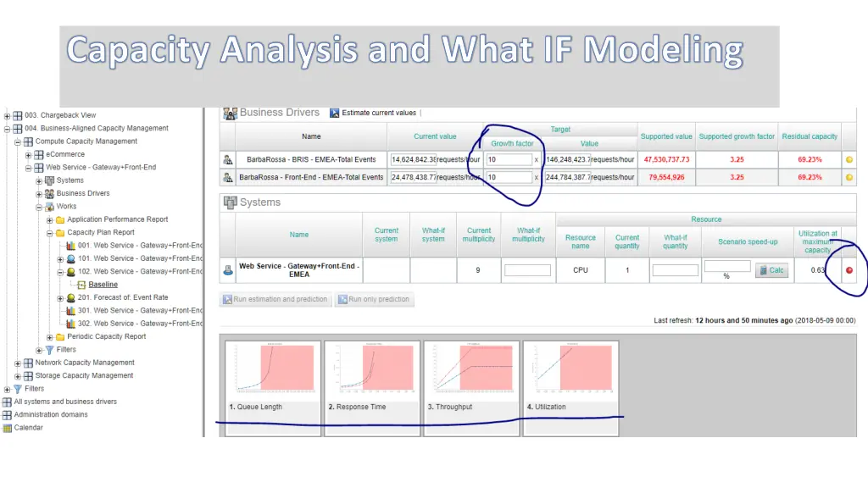Click the Growth factor field for Front-End row

(x=509, y=178)
